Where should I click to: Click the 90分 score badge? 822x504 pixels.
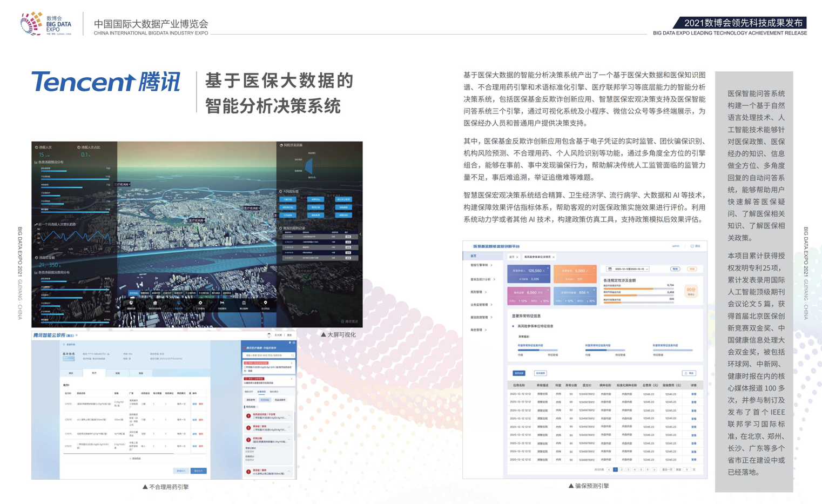[x=690, y=291]
